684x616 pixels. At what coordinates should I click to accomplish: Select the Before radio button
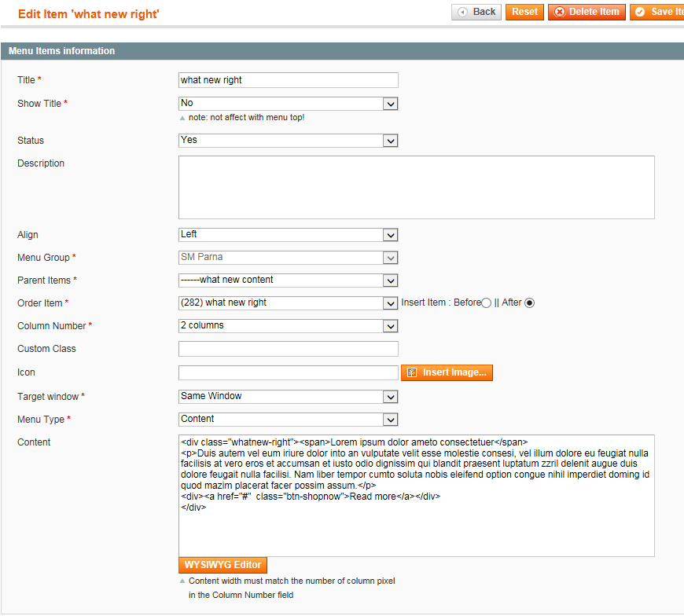point(487,303)
